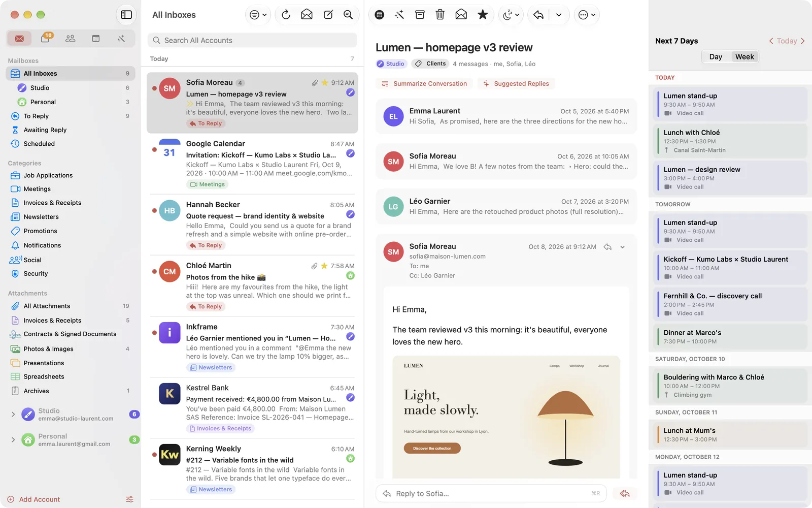This screenshot has width=812, height=508.
Task: Toggle the unread dot on the Kerning Weekly email
Action: pos(154,454)
